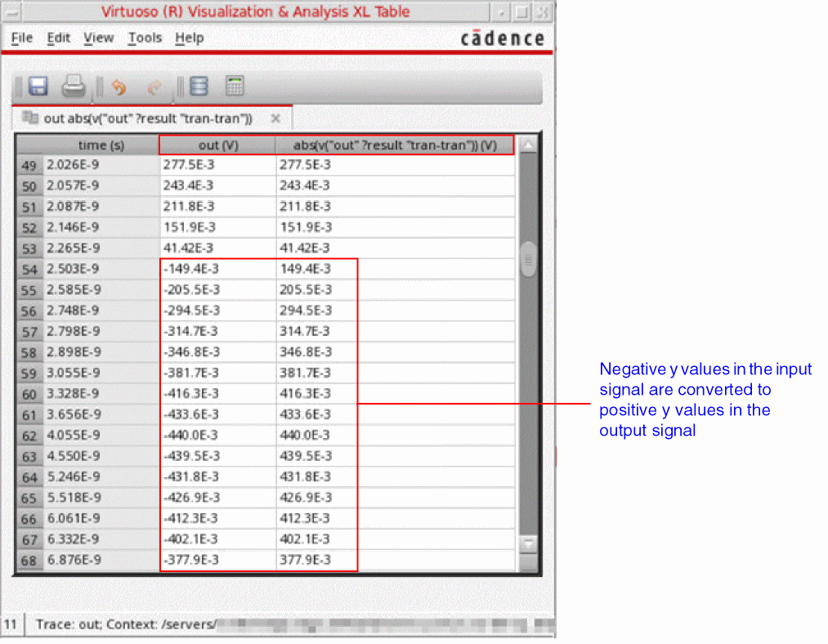Click the Undo arrow icon
Viewport: 828px width, 644px height.
[x=119, y=87]
